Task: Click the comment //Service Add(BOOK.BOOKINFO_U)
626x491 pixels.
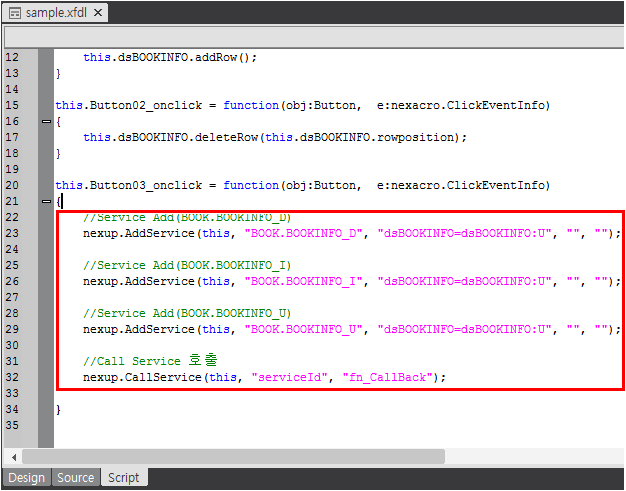Action: [187, 313]
